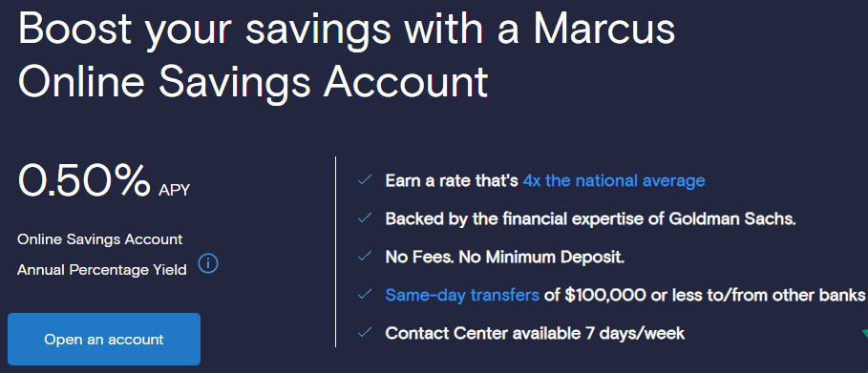Click the checkmark beside Same-day transfers
This screenshot has height=373, width=868.
[364, 295]
